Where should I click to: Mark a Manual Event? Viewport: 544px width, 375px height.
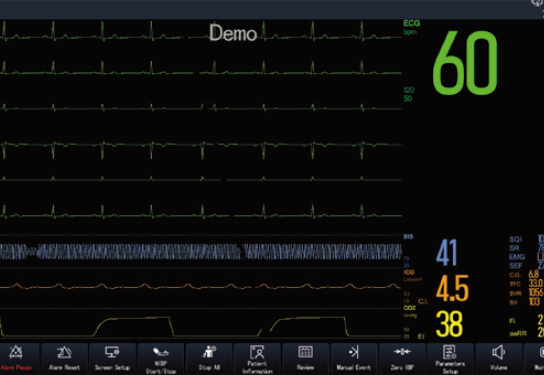[x=354, y=359]
